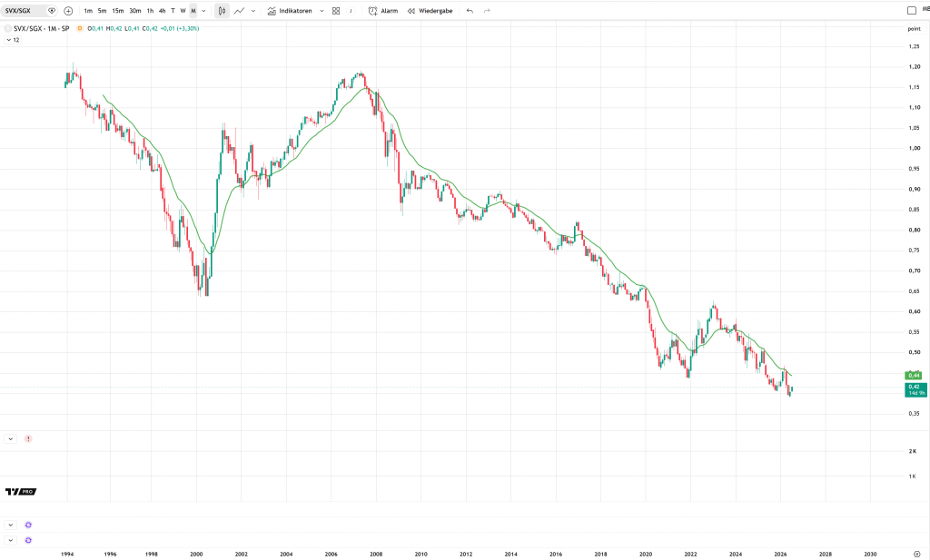
Task: Collapse the indicator legend showing 12
Action: click(13, 40)
